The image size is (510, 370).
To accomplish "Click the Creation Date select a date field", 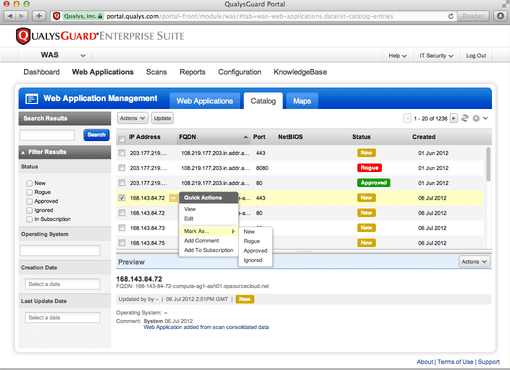I will 62,284.
